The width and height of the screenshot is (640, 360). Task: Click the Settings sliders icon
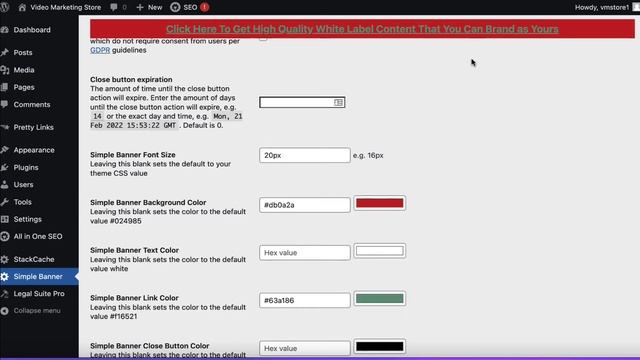(4, 219)
